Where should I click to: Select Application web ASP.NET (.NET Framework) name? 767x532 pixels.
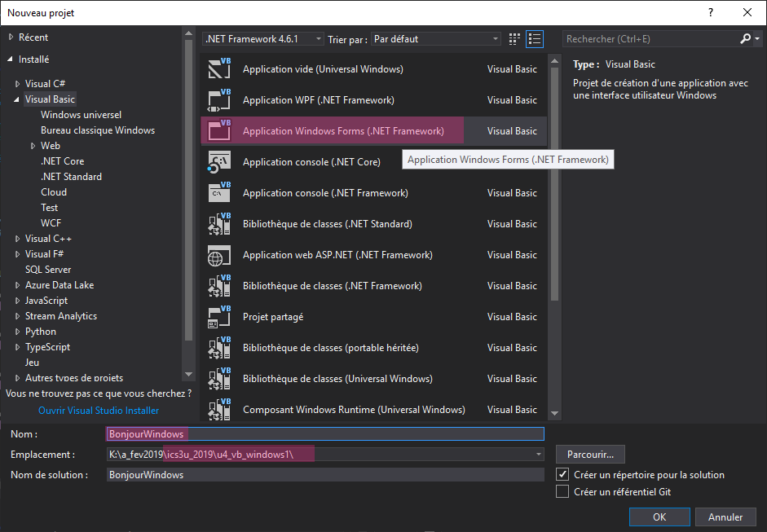(x=337, y=255)
